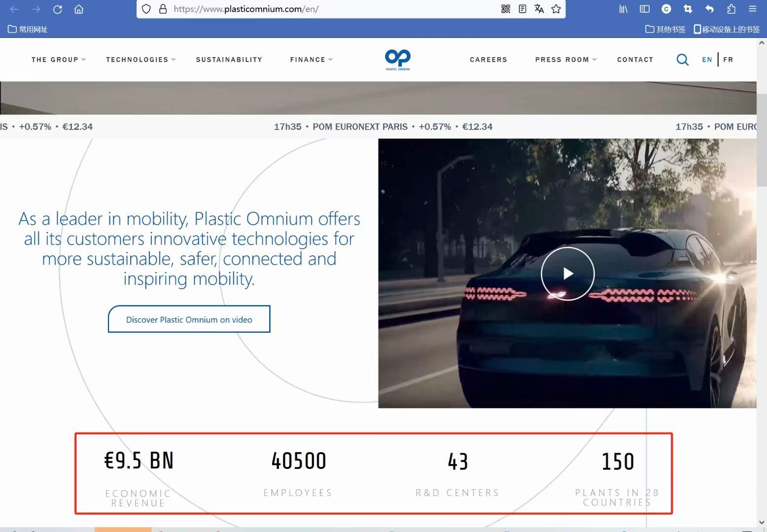Open 其他书签 bookmarks folder
Viewport: 767px width, 532px height.
pyautogui.click(x=665, y=29)
